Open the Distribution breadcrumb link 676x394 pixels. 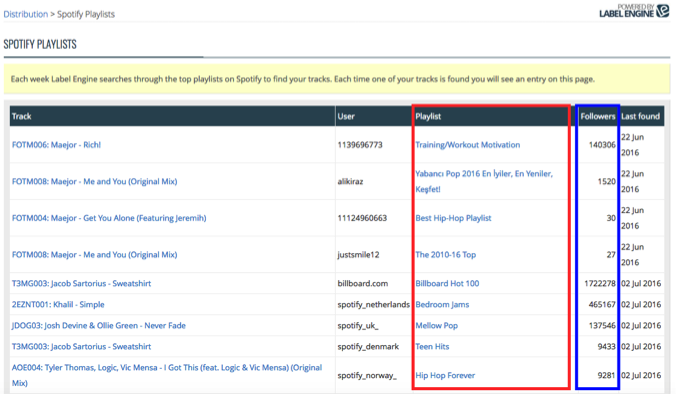tap(26, 14)
